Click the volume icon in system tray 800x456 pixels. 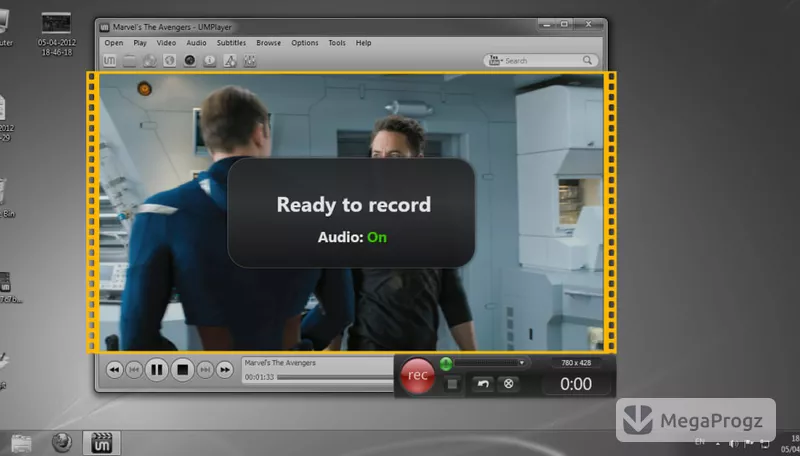[734, 443]
